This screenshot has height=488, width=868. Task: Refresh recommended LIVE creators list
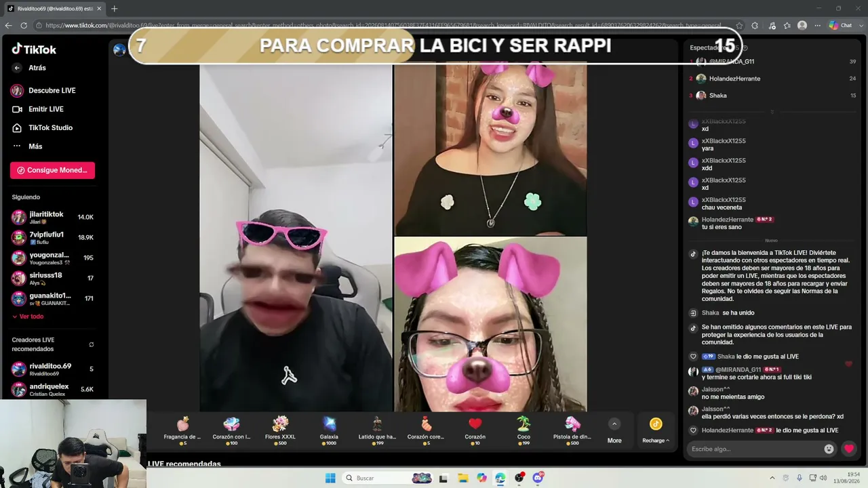click(92, 344)
